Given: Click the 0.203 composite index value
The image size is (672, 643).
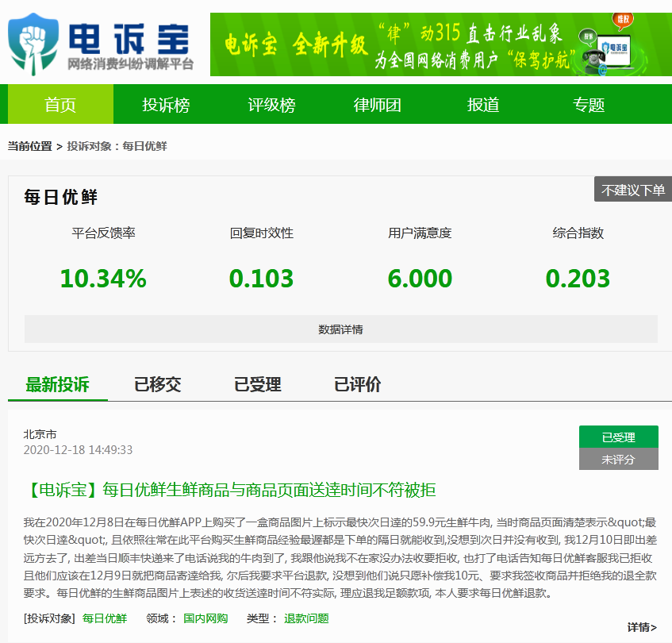Looking at the screenshot, I should pyautogui.click(x=578, y=278).
